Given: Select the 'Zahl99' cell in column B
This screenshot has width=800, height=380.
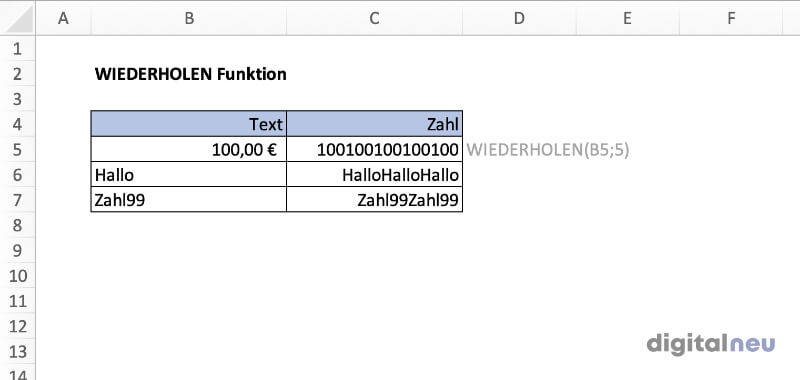Looking at the screenshot, I should pos(189,199).
